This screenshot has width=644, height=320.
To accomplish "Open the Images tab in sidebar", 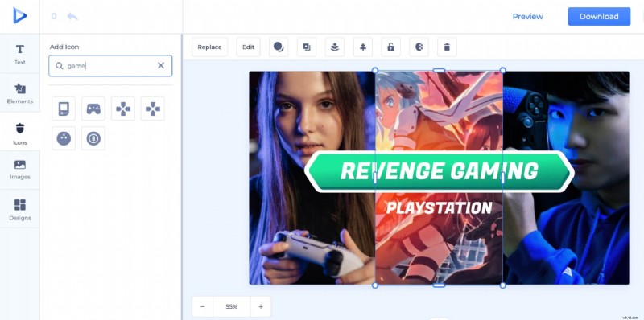I will [x=19, y=170].
